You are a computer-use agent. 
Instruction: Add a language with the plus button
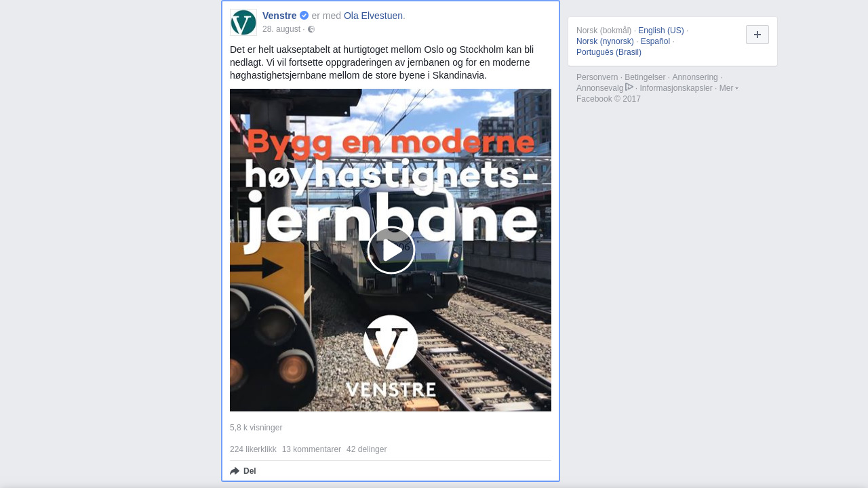757,35
